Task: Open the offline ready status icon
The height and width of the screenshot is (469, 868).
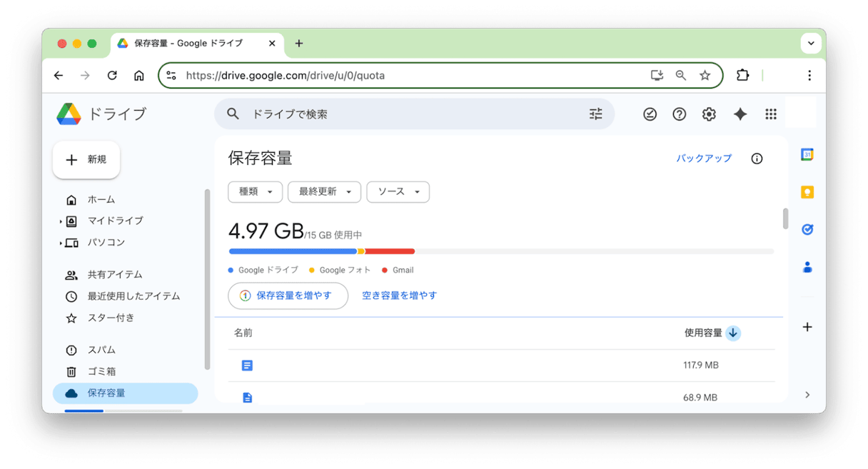Action: pos(650,114)
